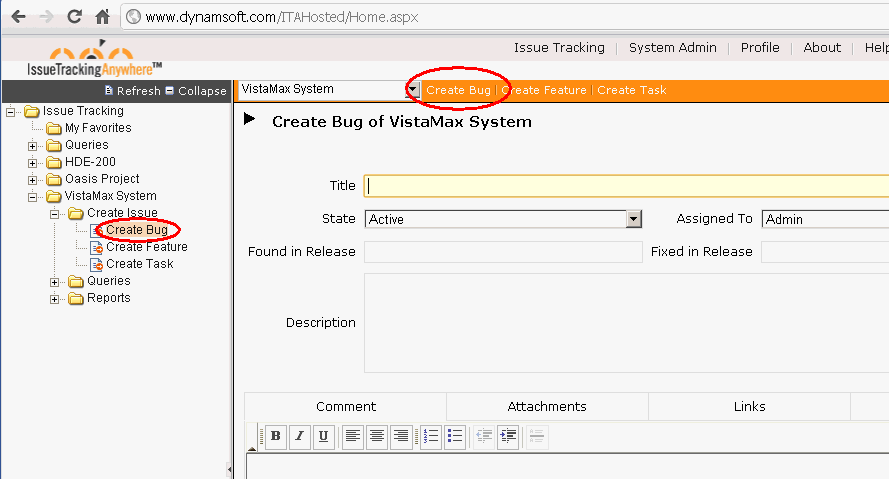Viewport: 889px width, 479px height.
Task: Open the System Admin menu
Action: [672, 48]
